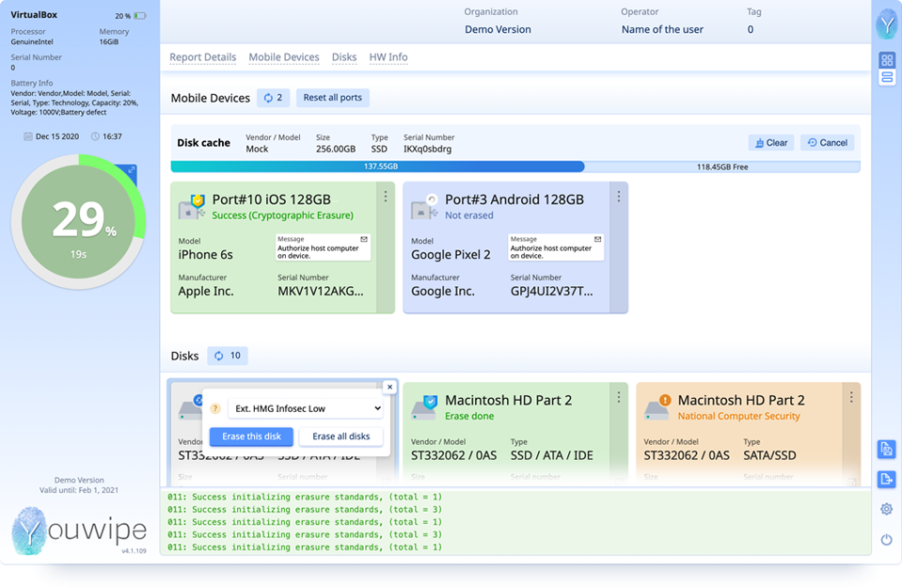The image size is (902, 588).
Task: Open the Report Details tab
Action: coord(202,57)
